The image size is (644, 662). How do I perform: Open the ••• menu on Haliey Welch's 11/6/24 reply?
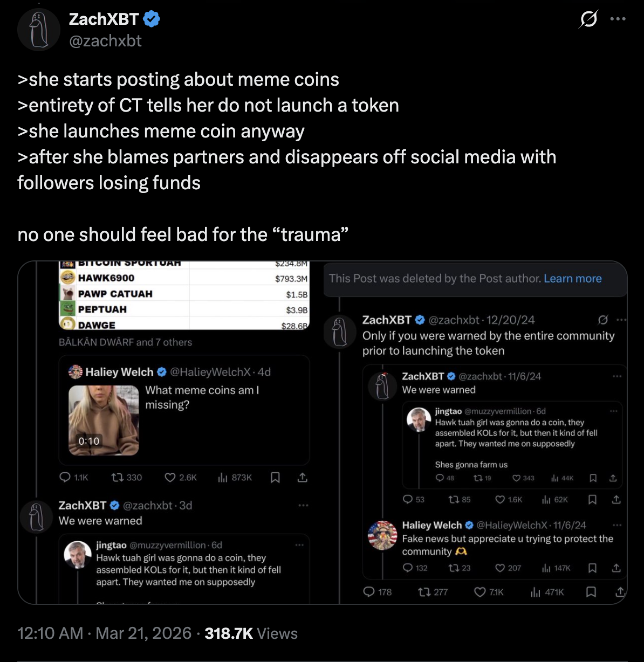click(x=617, y=525)
